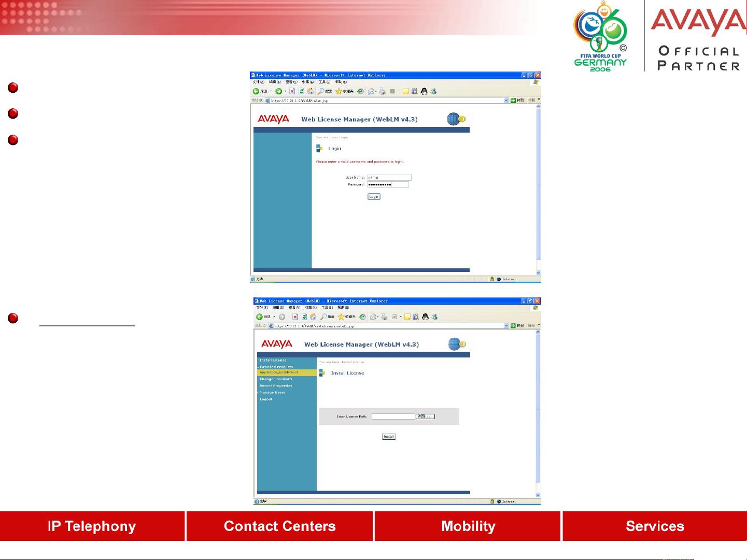
Task: Open 文件 menu in the Login browser window
Action: coord(258,82)
